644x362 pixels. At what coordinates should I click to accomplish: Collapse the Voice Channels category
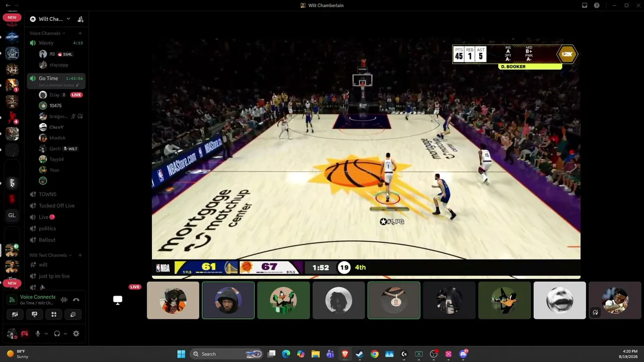tap(47, 33)
